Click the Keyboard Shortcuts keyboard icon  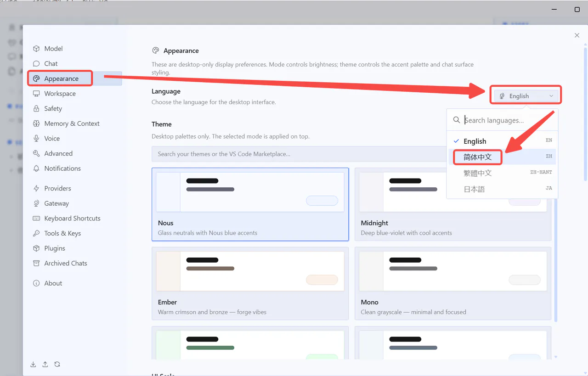(36, 219)
